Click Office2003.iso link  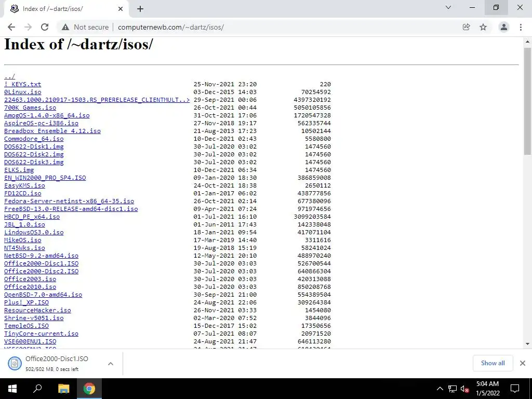tap(30, 279)
